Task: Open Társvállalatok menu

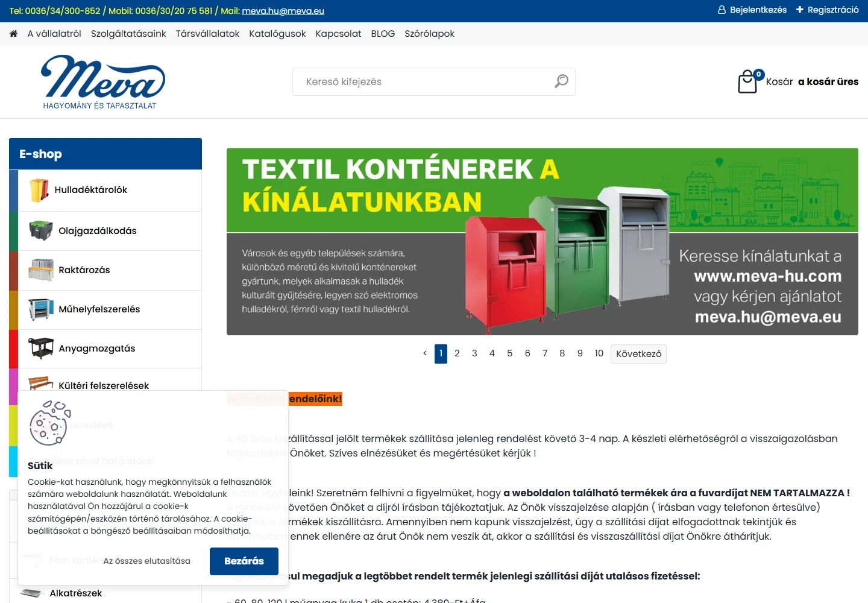Action: point(207,34)
